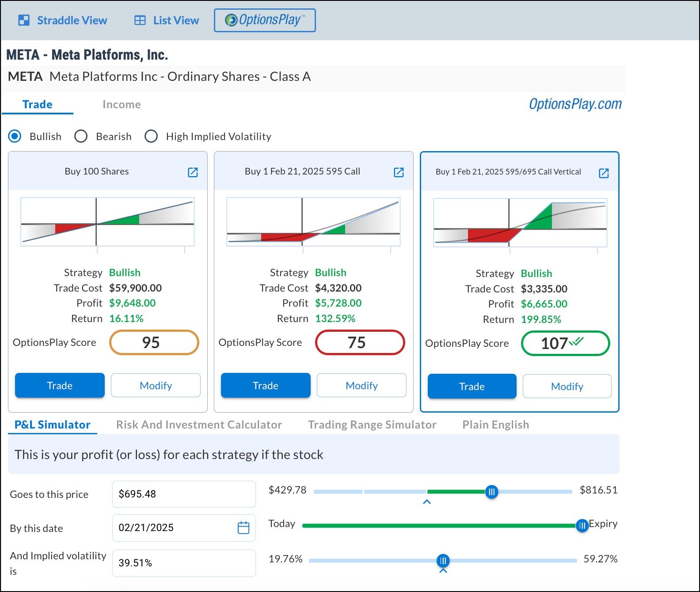The height and width of the screenshot is (592, 700).
Task: Open 595/695 Call Vertical popout icon
Action: 604,173
